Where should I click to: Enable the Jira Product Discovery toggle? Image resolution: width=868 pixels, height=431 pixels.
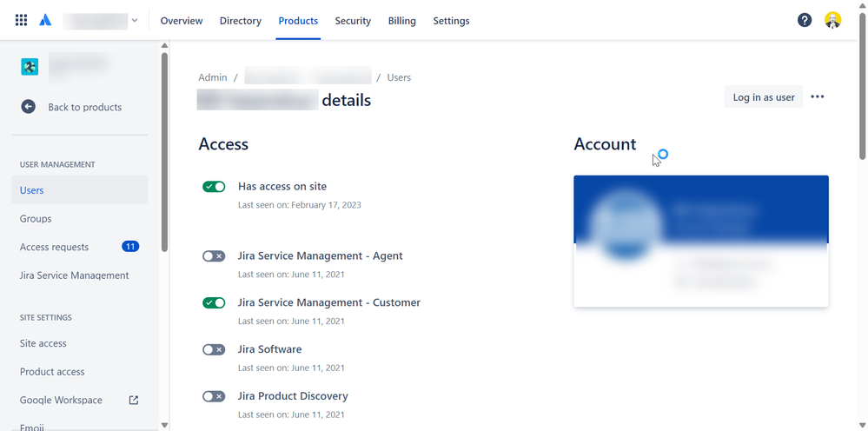pos(214,396)
